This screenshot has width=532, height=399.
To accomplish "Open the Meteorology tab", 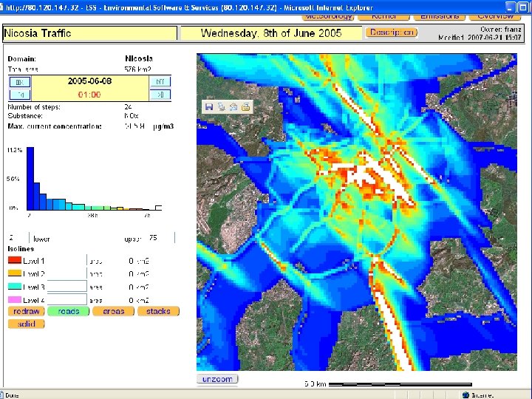I will click(x=328, y=16).
